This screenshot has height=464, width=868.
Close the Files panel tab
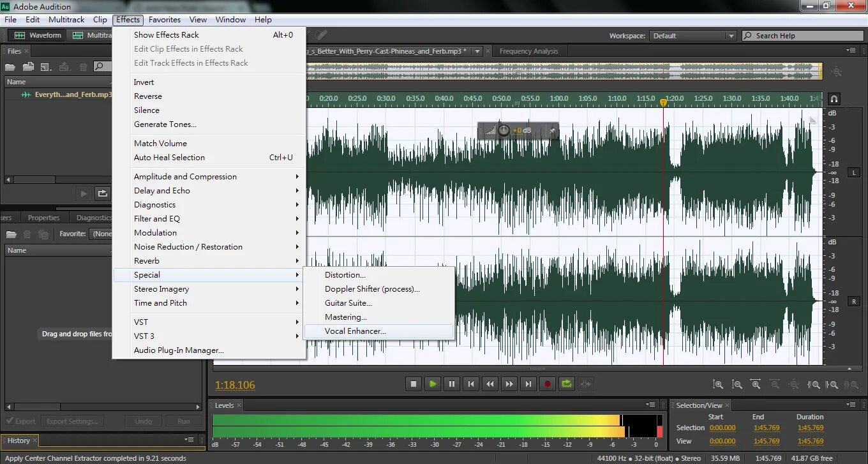point(28,51)
